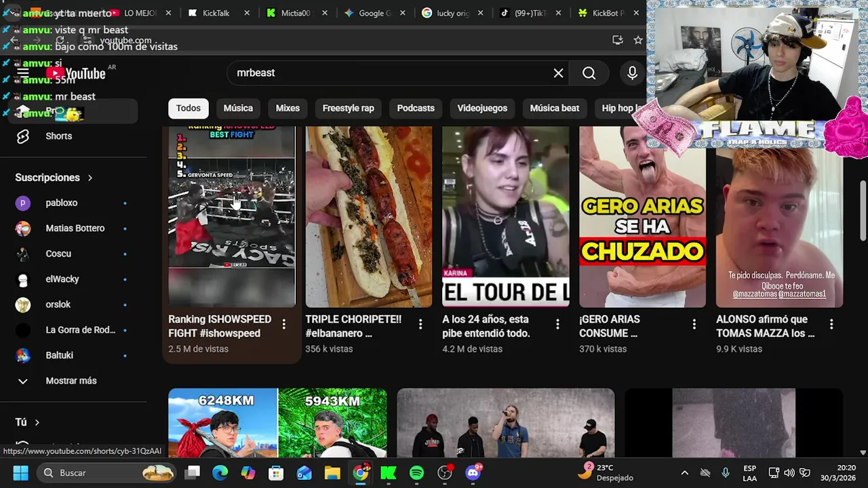
Task: Close the KickTalk browser tab
Action: coord(246,13)
